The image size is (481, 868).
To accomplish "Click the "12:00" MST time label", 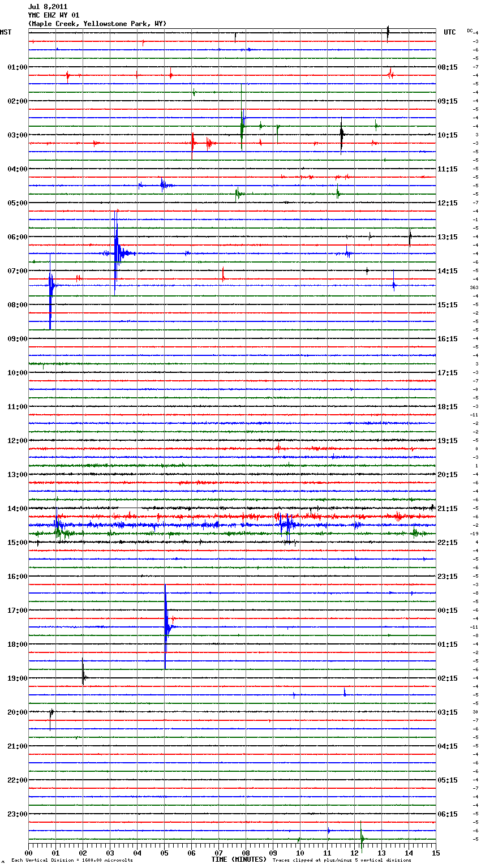I will [17, 441].
